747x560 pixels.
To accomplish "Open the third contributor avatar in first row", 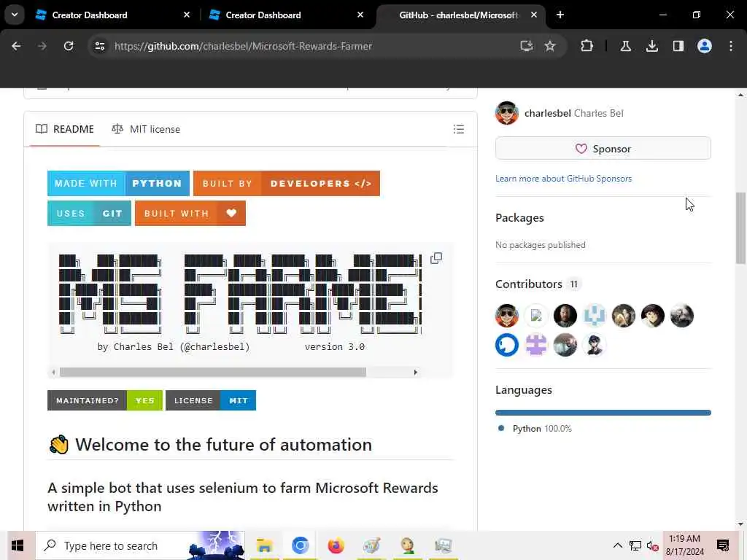I will pos(565,316).
